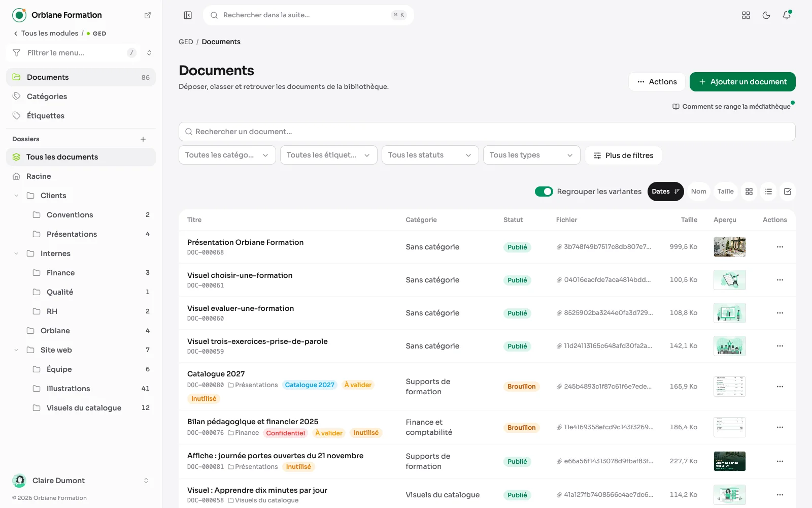Click Ajouter un document button
Viewport: 812px width, 508px height.
[x=742, y=82]
